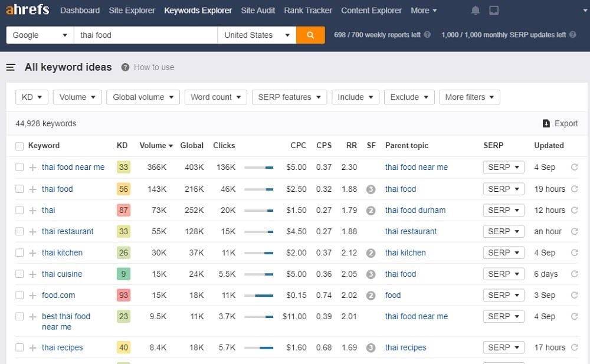
Task: Click help icon next to weekly reports left
Action: (427, 35)
